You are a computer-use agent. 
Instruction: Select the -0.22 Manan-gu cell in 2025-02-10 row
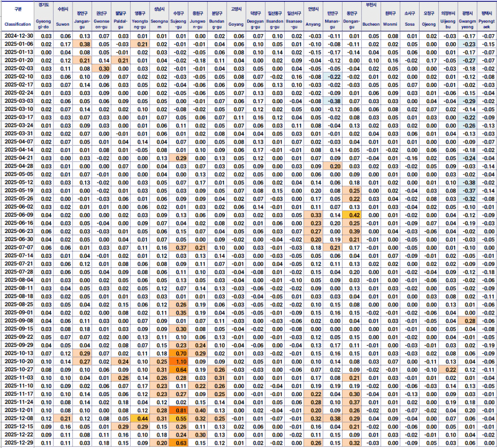click(x=333, y=77)
